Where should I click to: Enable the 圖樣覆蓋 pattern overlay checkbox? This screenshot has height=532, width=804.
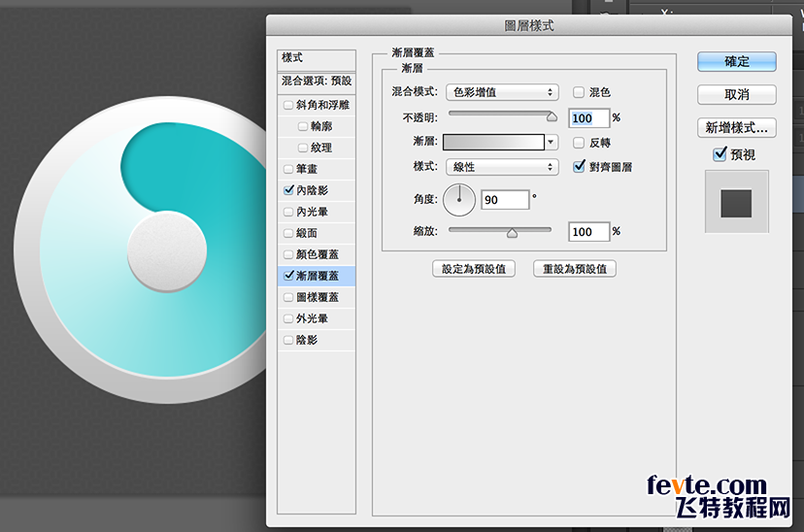pos(288,297)
